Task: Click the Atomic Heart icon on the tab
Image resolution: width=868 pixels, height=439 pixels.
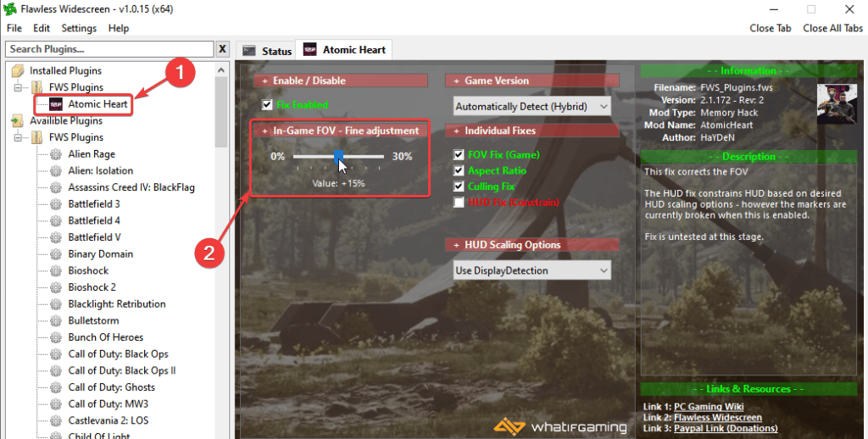Action: 309,49
